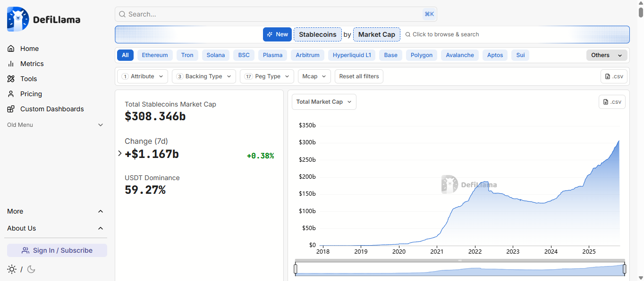Screen dimensions: 644x281
Task: Click the magnifier icon in the search bar
Action: (122, 14)
